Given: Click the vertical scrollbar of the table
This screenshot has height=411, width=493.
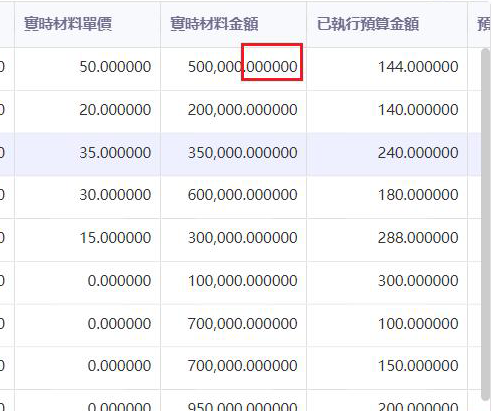Looking at the screenshot, I should click(x=485, y=224).
